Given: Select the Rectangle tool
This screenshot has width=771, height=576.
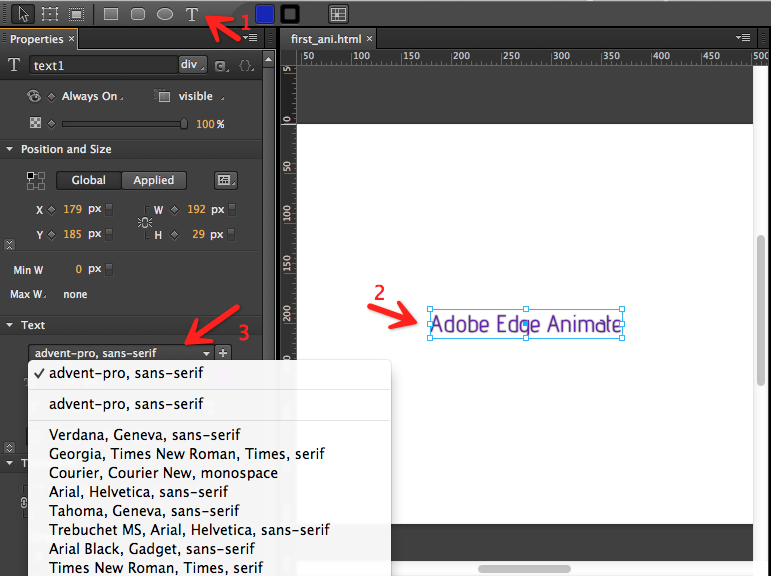Looking at the screenshot, I should coord(111,14).
